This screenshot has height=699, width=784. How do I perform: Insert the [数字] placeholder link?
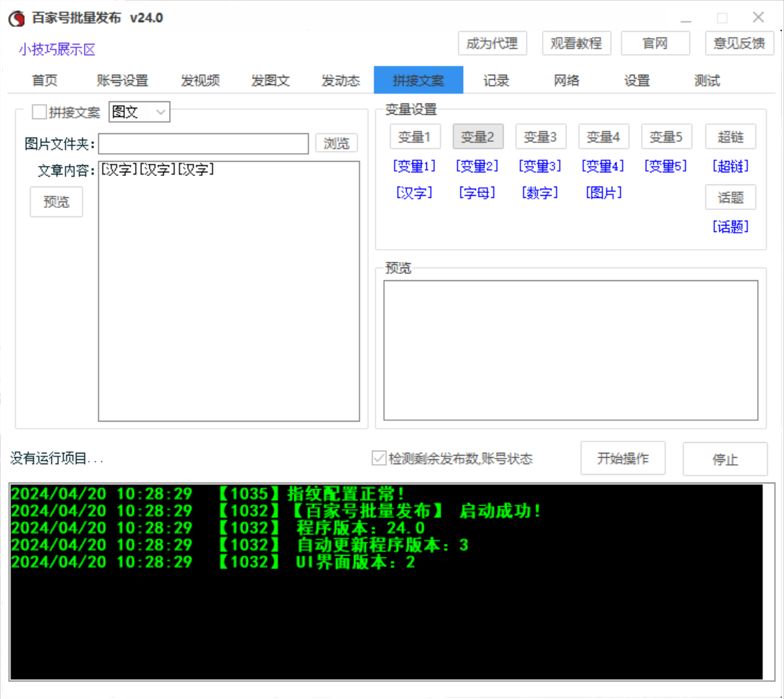click(x=540, y=193)
